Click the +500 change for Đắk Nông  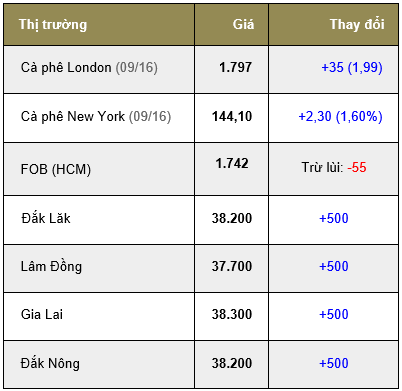point(334,363)
